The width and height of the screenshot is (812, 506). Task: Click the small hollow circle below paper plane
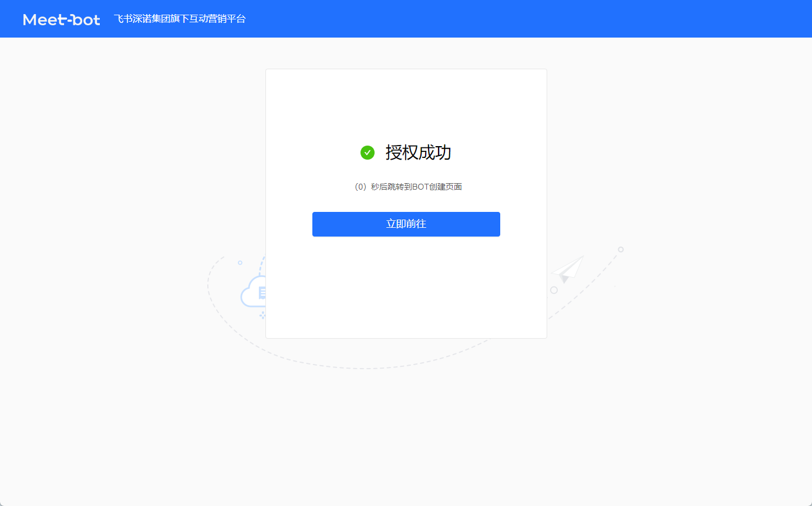click(x=554, y=290)
